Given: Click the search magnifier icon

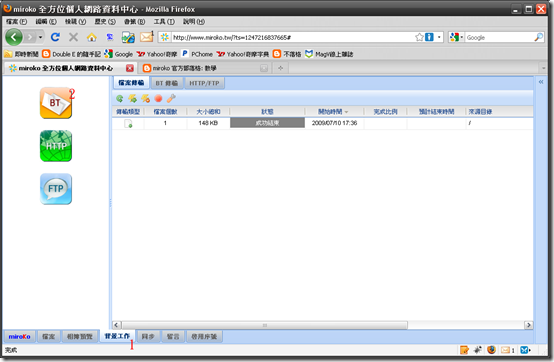Looking at the screenshot, I should 538,37.
